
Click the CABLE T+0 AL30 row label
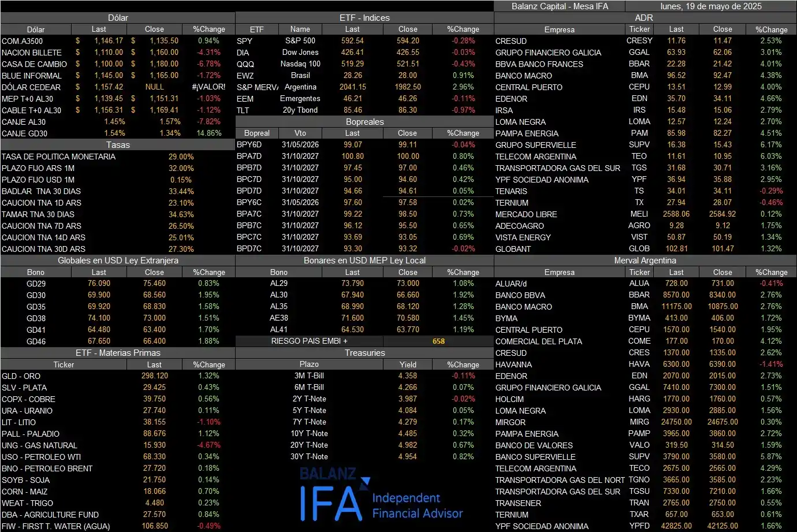pos(32,110)
